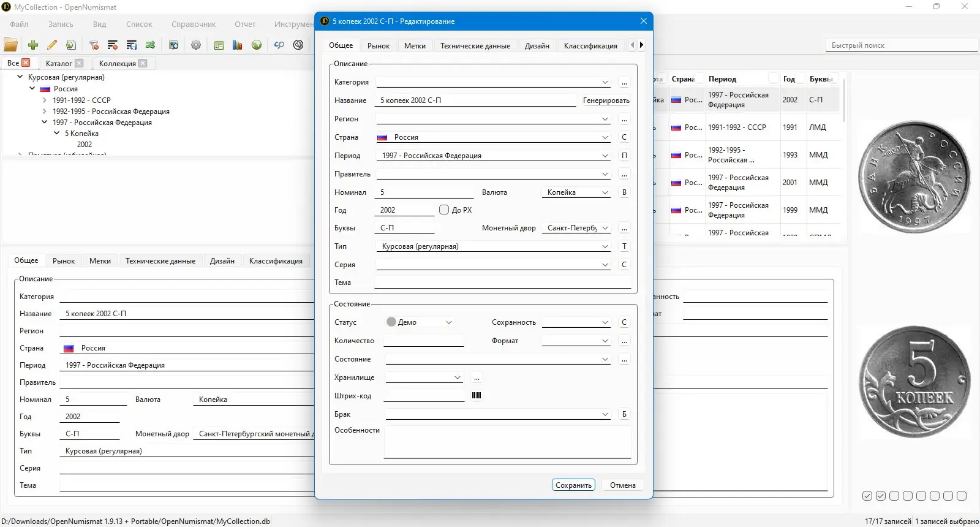Image resolution: width=980 pixels, height=527 pixels.
Task: Check the third image checkbox under the coin photos
Action: [894, 496]
